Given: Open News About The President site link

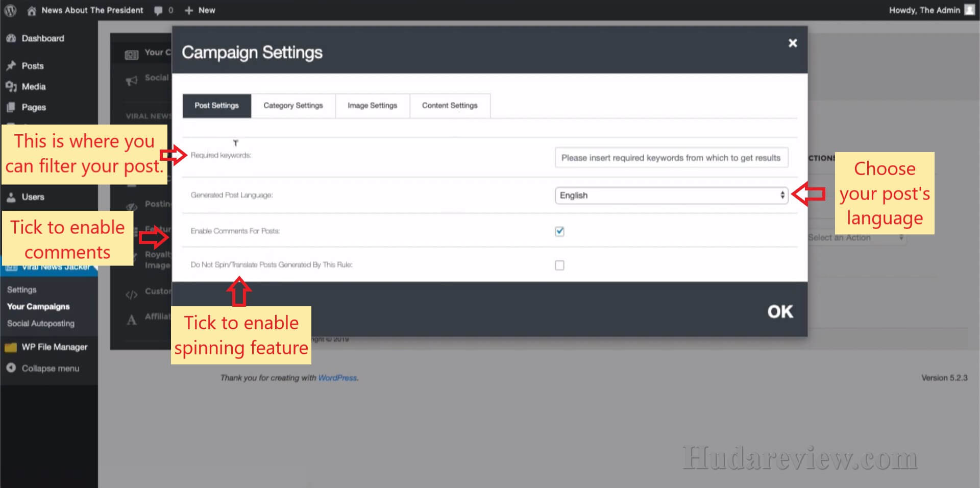Looking at the screenshot, I should coord(92,10).
